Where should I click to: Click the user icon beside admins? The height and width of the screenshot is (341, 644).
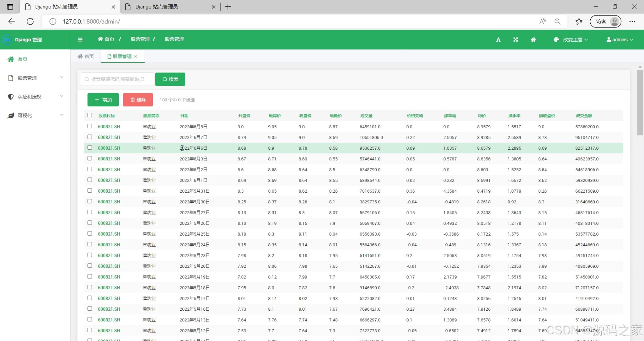[x=609, y=39]
